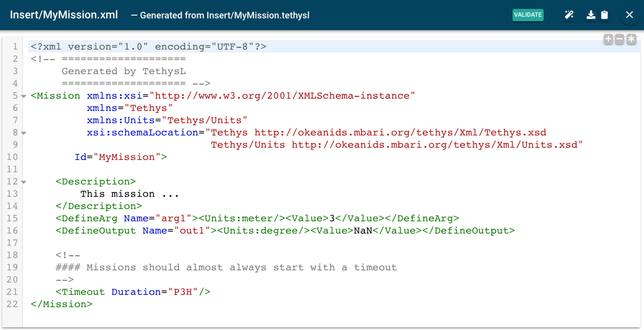Fold the Description block at line 12
This screenshot has height=330, width=644.
coord(23,182)
